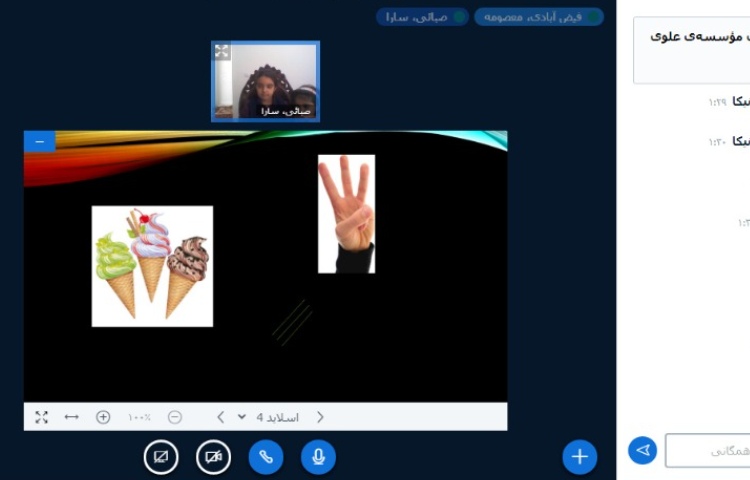
Task: Toggle the screen share button
Action: 161,457
